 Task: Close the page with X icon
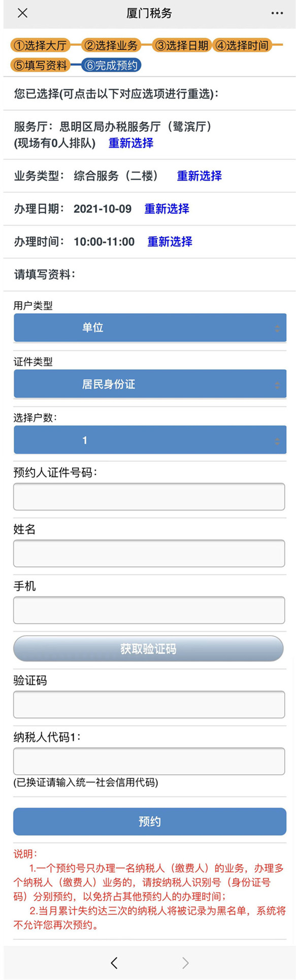[x=22, y=13]
